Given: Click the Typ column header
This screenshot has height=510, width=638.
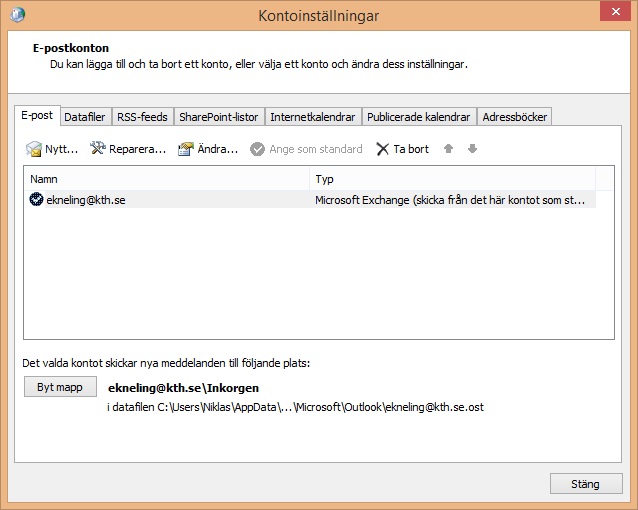Looking at the screenshot, I should coord(452,179).
